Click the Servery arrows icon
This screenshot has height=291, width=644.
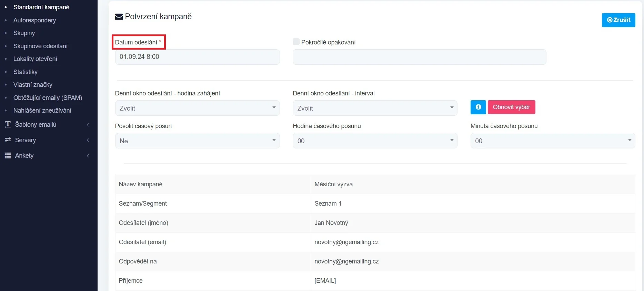pos(8,140)
